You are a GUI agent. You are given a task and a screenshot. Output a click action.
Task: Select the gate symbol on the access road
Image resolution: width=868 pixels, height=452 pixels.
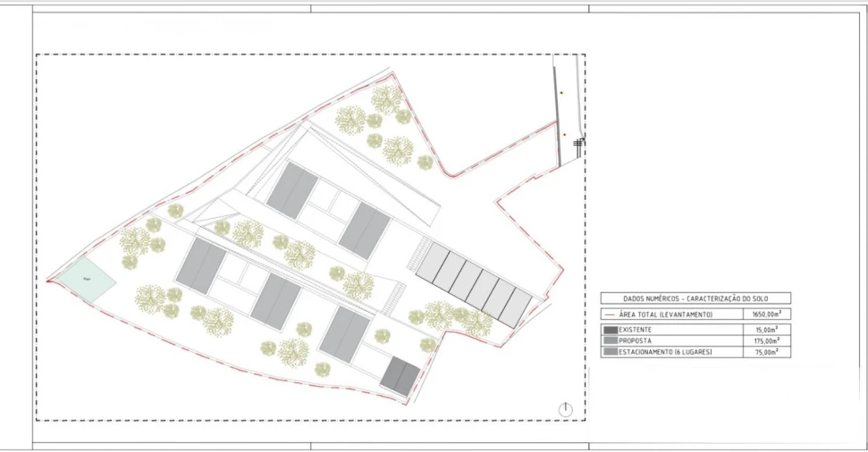point(579,142)
